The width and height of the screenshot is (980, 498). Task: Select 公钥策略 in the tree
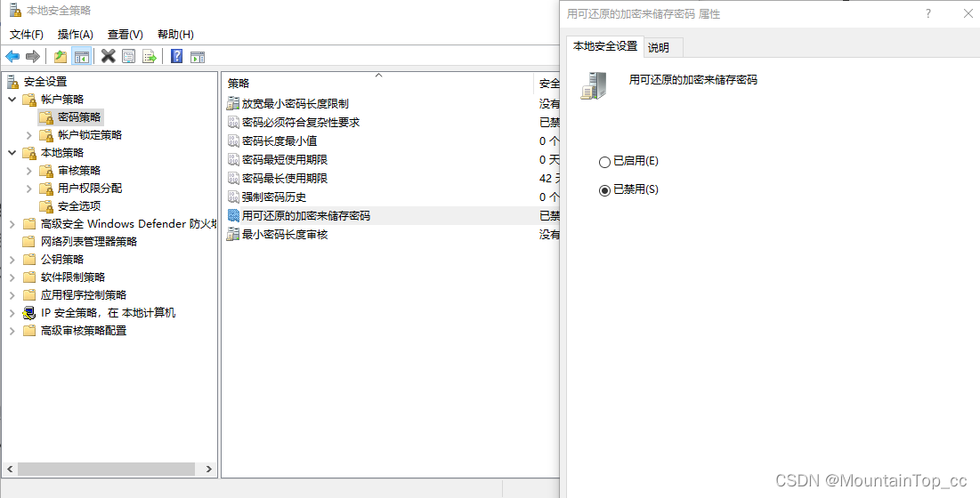pyautogui.click(x=62, y=259)
